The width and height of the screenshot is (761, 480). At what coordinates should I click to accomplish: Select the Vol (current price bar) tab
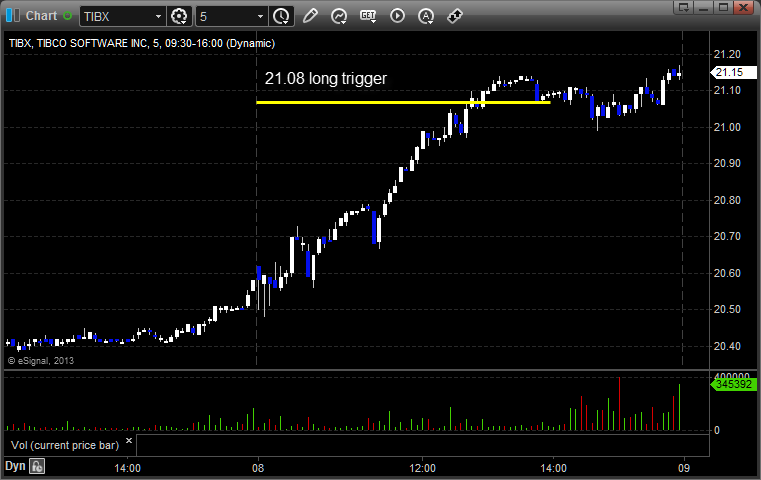coord(65,445)
